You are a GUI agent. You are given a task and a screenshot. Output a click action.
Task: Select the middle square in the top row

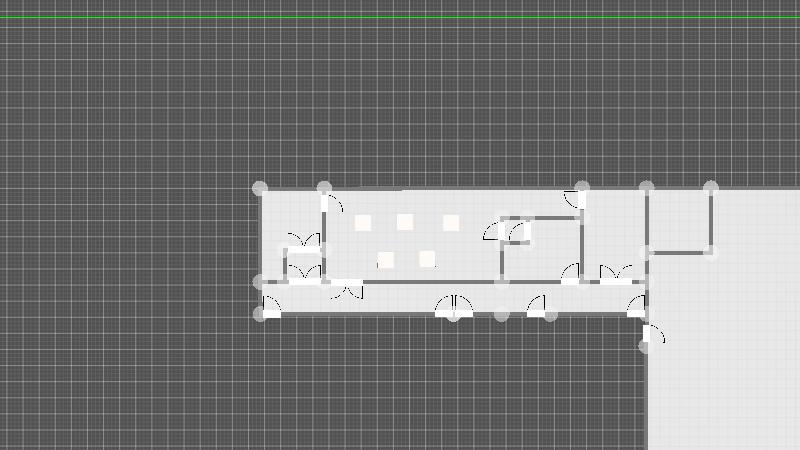click(405, 222)
